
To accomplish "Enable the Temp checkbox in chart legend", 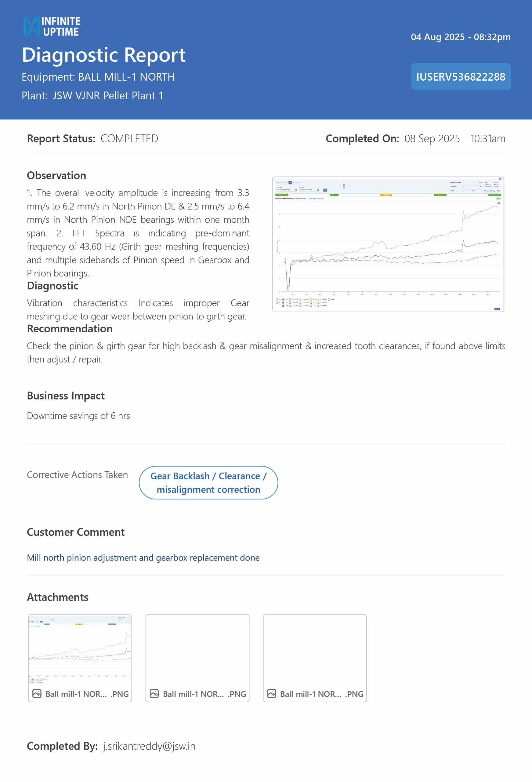I will (277, 299).
